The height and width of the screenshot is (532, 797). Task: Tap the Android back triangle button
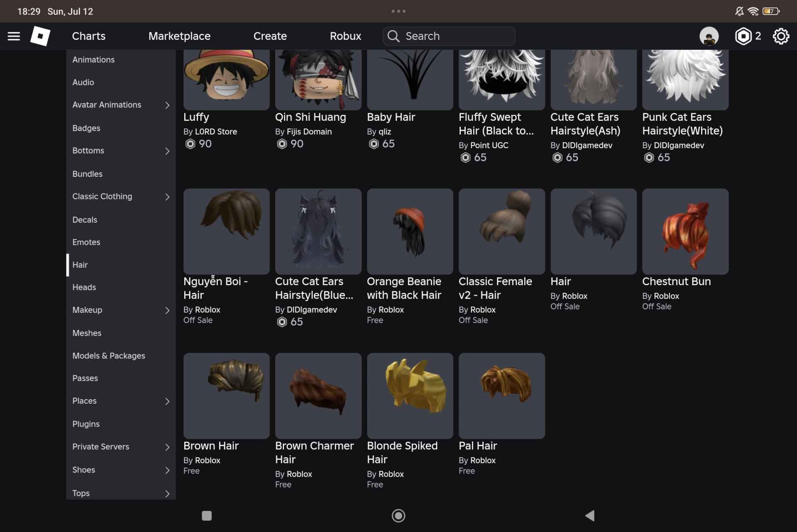click(x=589, y=515)
